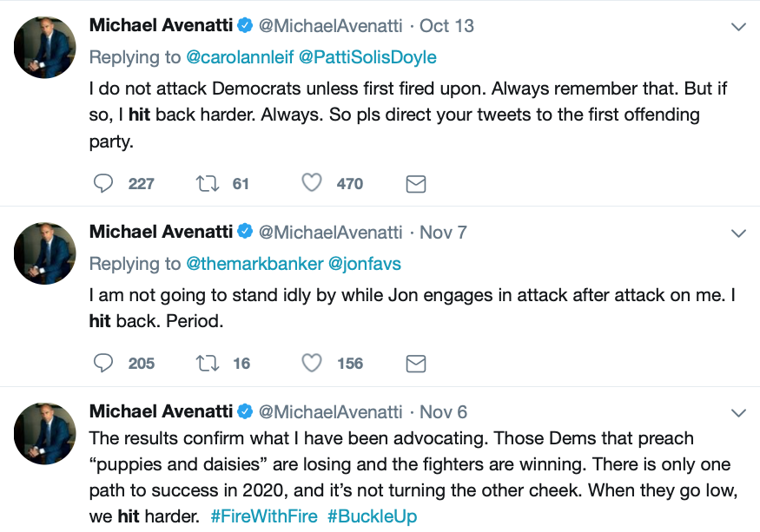Reply to the Oct 13 tweet
The width and height of the screenshot is (760, 532).
[x=103, y=183]
